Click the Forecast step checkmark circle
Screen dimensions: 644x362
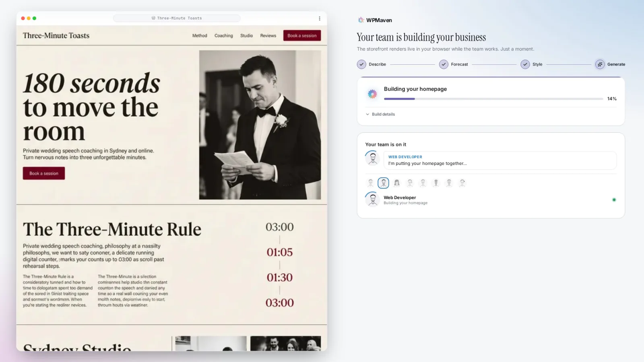tap(444, 64)
